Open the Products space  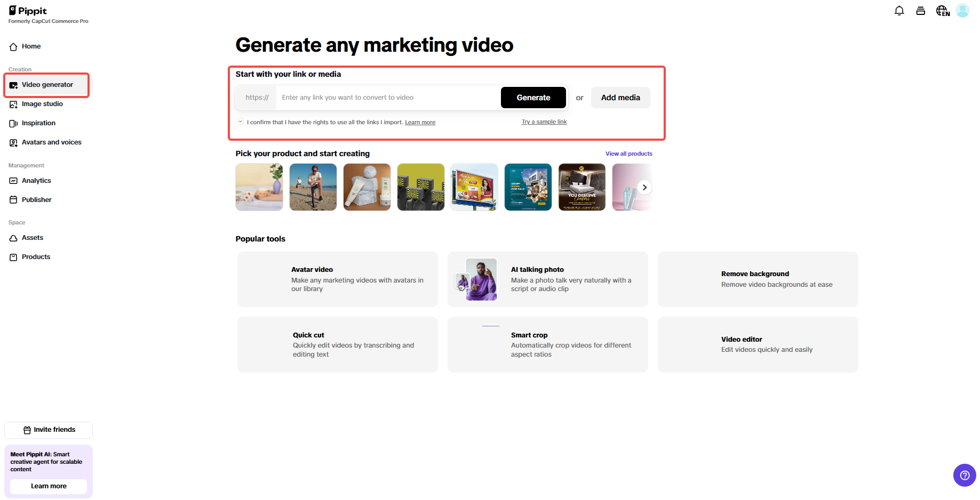(x=36, y=257)
